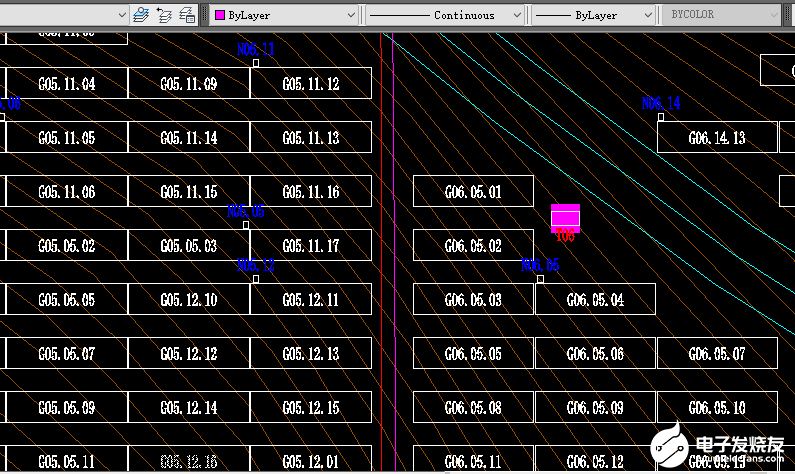The height and width of the screenshot is (474, 795).
Task: Pick the G05.11.13 box
Action: pos(311,137)
